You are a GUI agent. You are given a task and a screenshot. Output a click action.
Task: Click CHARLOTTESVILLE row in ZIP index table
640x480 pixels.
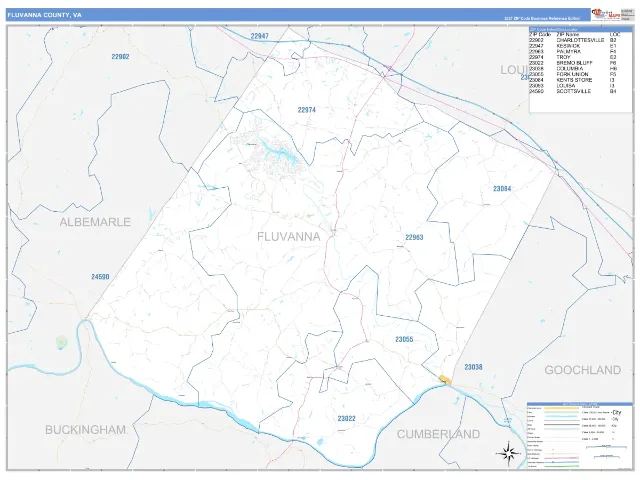573,40
